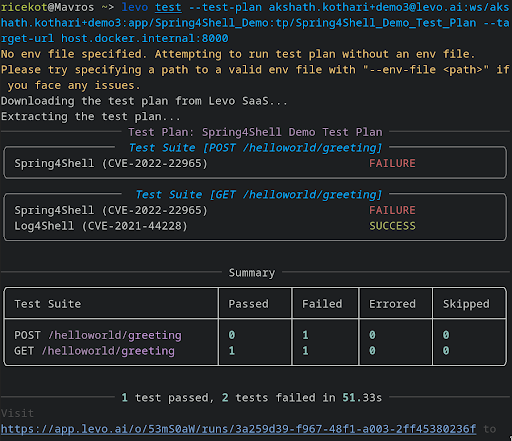
Task: Click the '51.33s' elapsed time text
Action: pos(362,398)
